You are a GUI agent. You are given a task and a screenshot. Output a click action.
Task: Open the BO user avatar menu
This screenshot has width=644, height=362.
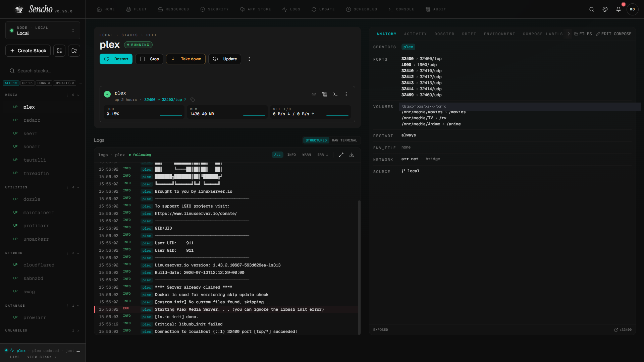pyautogui.click(x=632, y=9)
